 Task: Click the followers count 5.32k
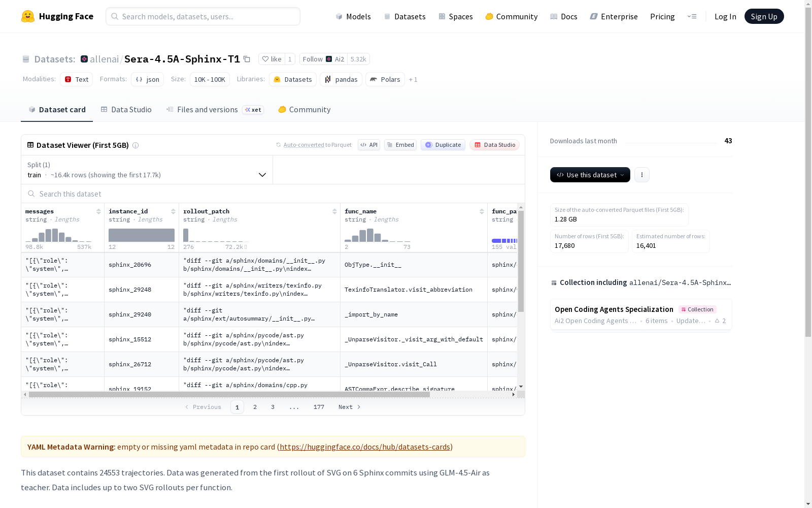click(x=358, y=59)
